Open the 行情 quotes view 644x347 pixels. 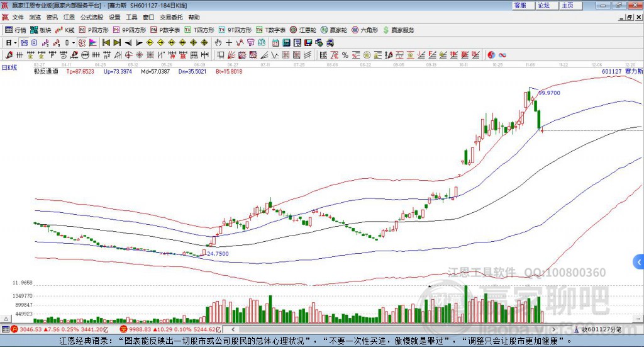(15, 30)
